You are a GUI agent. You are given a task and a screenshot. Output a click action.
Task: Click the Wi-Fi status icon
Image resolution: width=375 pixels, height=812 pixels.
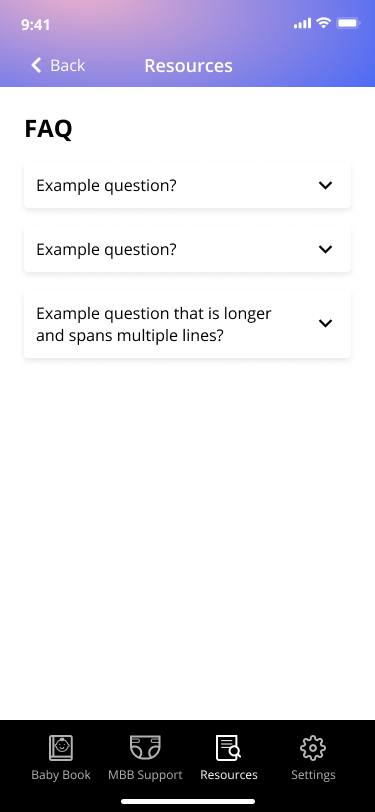324,23
